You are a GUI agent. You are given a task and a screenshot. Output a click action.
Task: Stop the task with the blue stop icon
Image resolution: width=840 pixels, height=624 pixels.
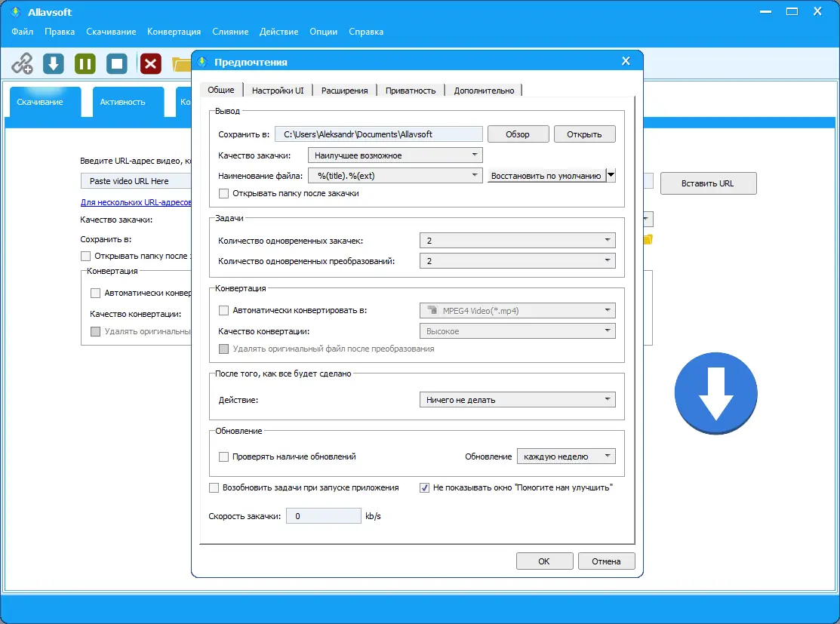click(x=117, y=63)
